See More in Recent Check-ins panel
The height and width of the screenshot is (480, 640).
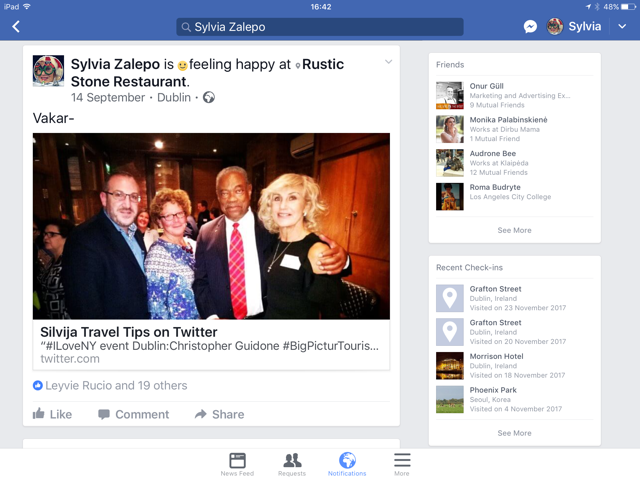click(x=514, y=433)
